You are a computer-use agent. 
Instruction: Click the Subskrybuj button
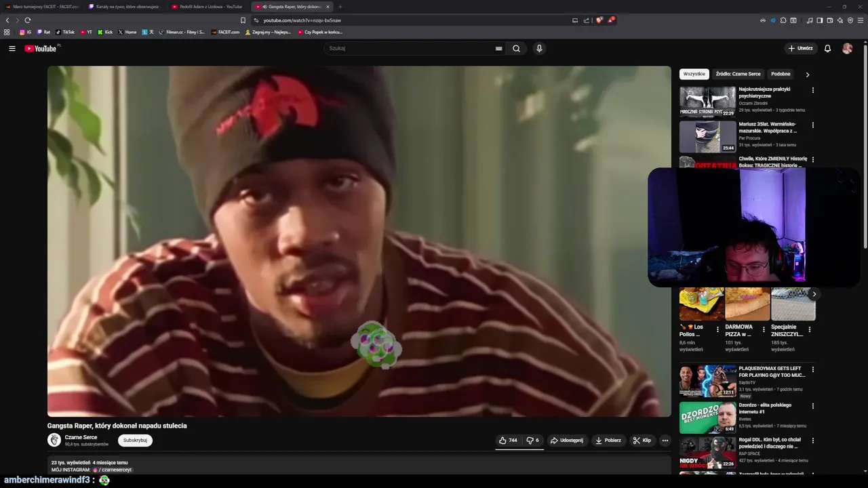click(135, 441)
